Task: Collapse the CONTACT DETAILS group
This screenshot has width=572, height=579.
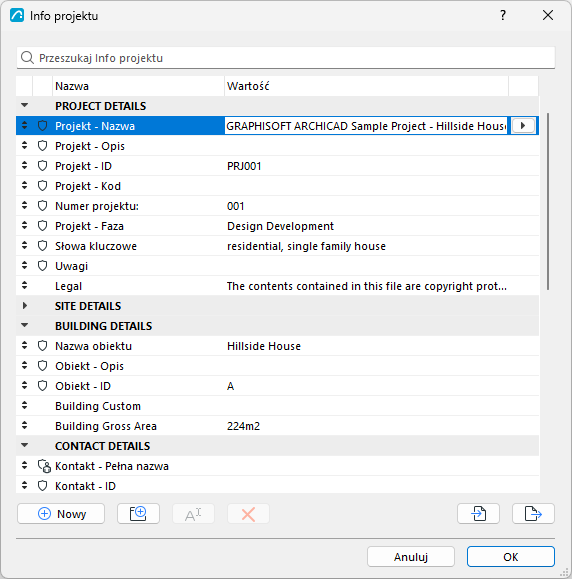Action: point(25,446)
